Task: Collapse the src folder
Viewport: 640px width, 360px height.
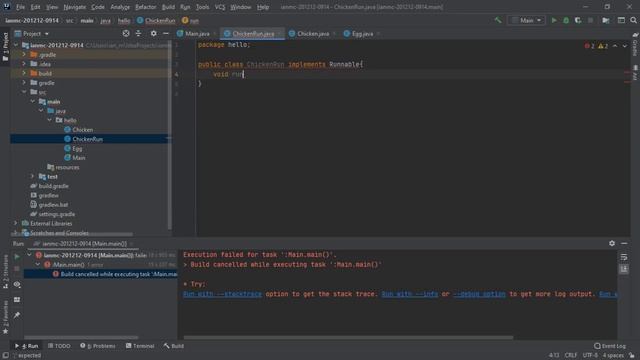Action: [24, 92]
